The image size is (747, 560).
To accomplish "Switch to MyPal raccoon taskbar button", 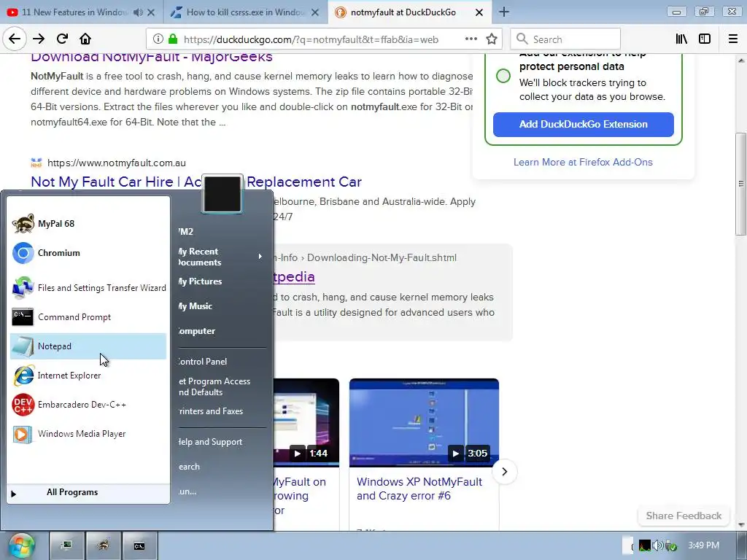I will click(x=103, y=545).
